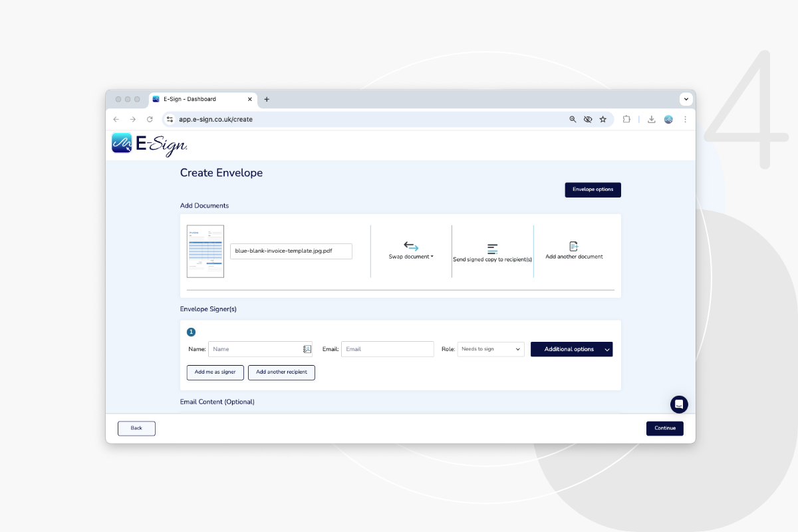
Task: Open contacts picker icon in Name field
Action: (307, 349)
